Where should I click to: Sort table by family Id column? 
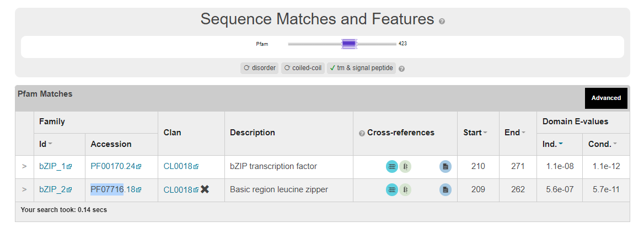point(46,144)
